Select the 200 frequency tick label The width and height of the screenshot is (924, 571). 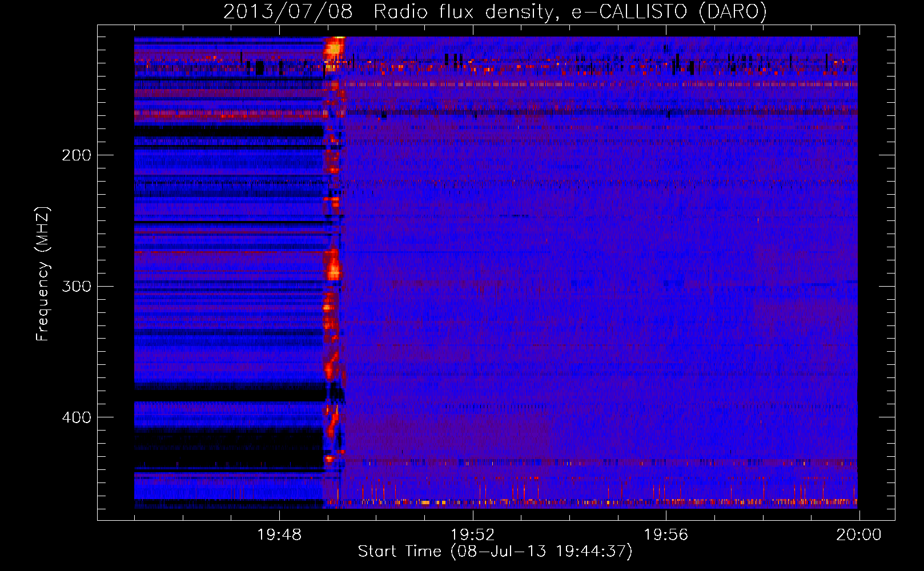click(x=77, y=155)
